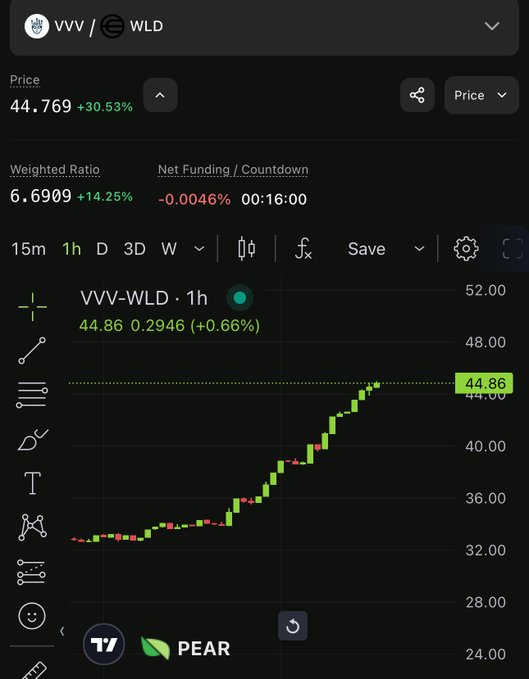This screenshot has height=679, width=529.
Task: Click the underlined Price label
Action: [25, 80]
